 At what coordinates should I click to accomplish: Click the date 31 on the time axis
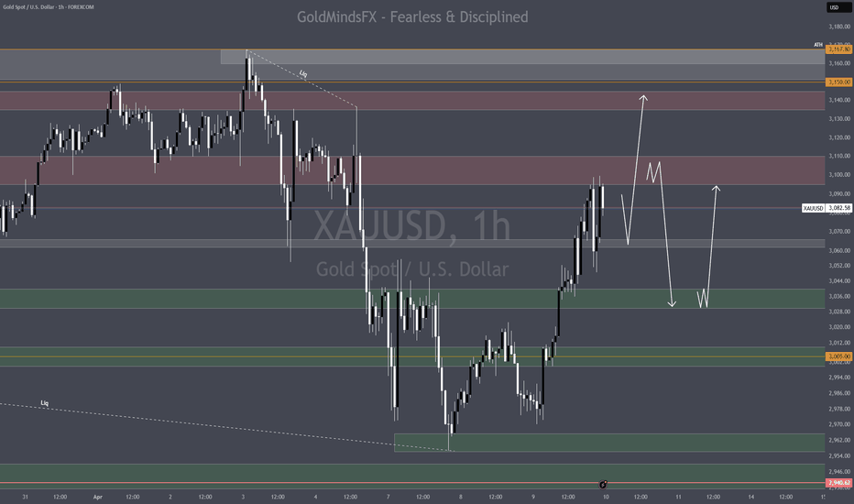pos(25,497)
